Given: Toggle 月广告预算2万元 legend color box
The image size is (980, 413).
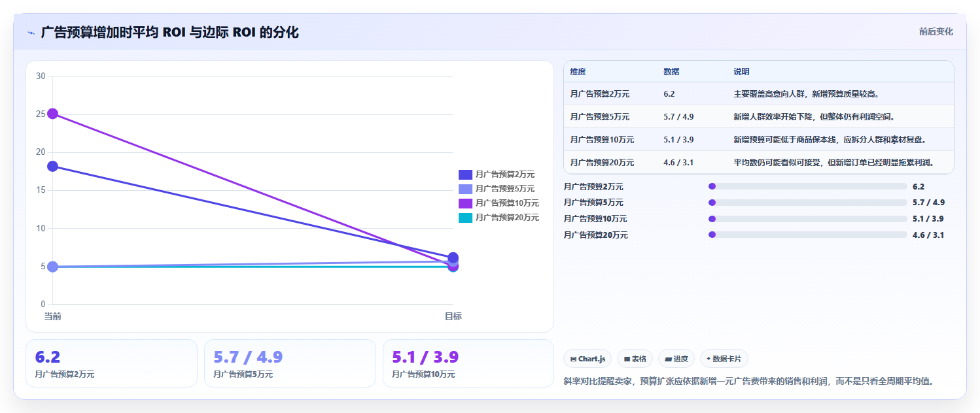Looking at the screenshot, I should [465, 174].
